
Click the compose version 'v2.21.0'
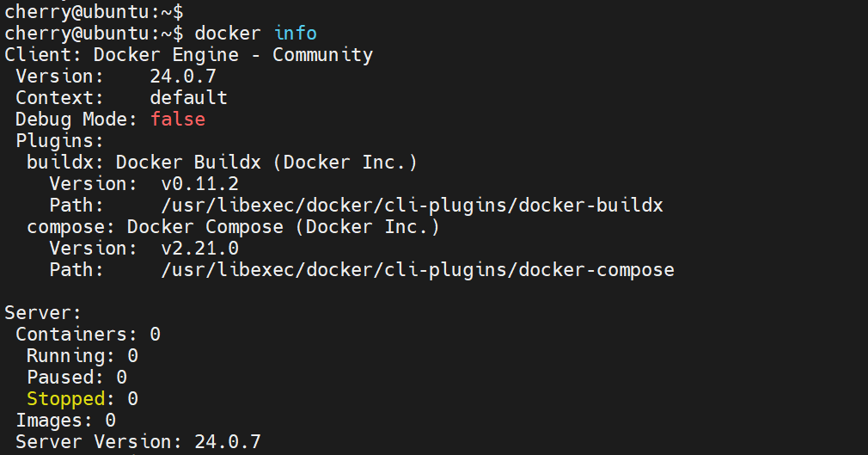[x=199, y=249]
